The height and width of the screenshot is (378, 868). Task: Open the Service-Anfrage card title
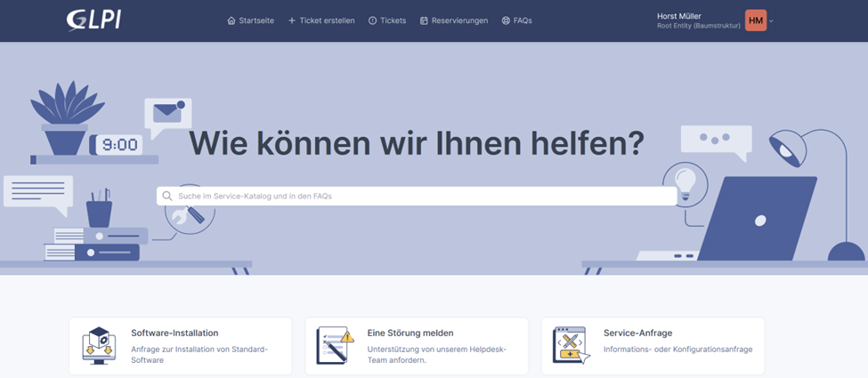coord(637,333)
